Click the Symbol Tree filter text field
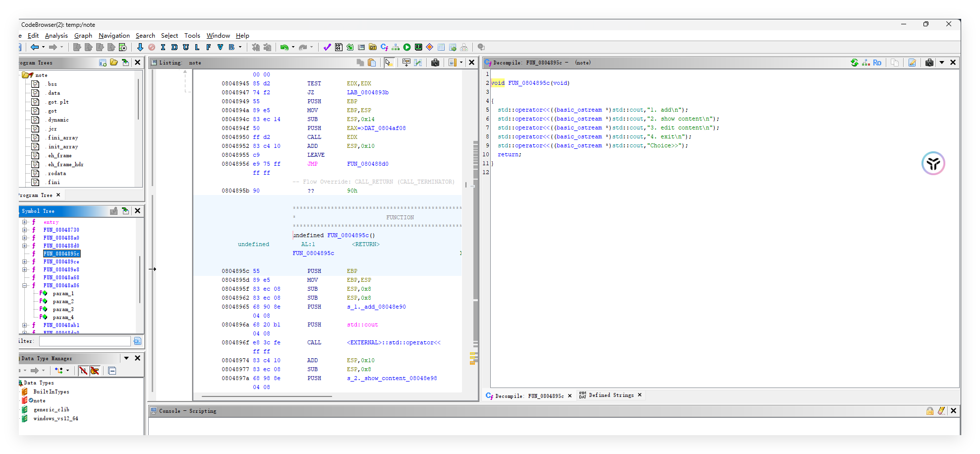Viewport: 980px width, 454px height. [x=85, y=341]
